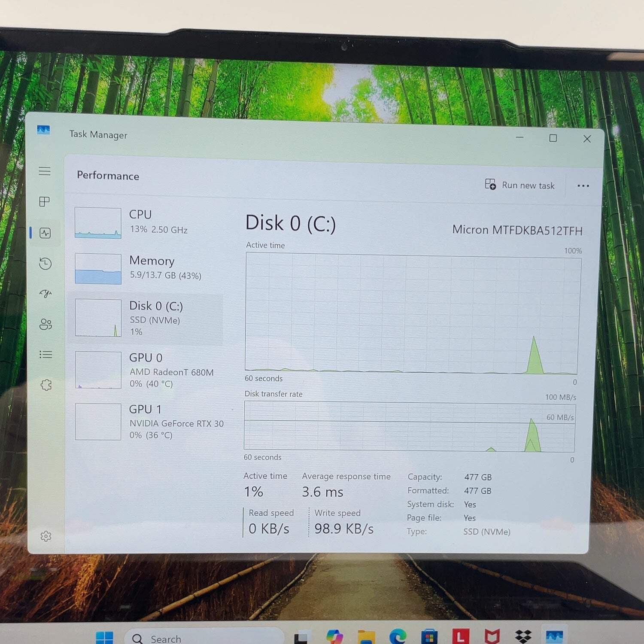644x644 pixels.
Task: Click the 98.9 KB/s write speed value
Action: click(x=344, y=529)
